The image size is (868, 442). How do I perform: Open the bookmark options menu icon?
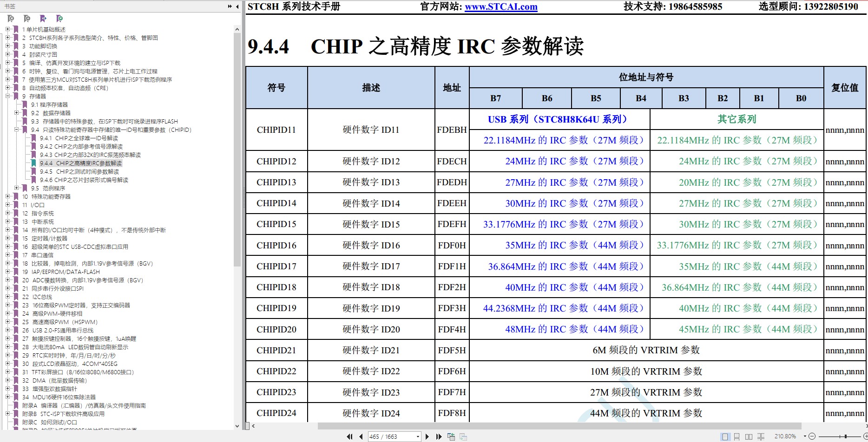pyautogui.click(x=59, y=19)
